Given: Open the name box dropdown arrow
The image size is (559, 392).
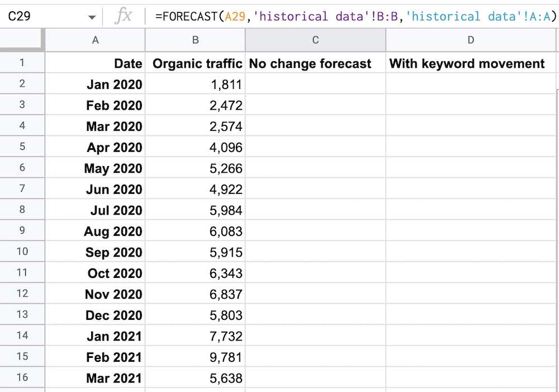Looking at the screenshot, I should 92,17.
